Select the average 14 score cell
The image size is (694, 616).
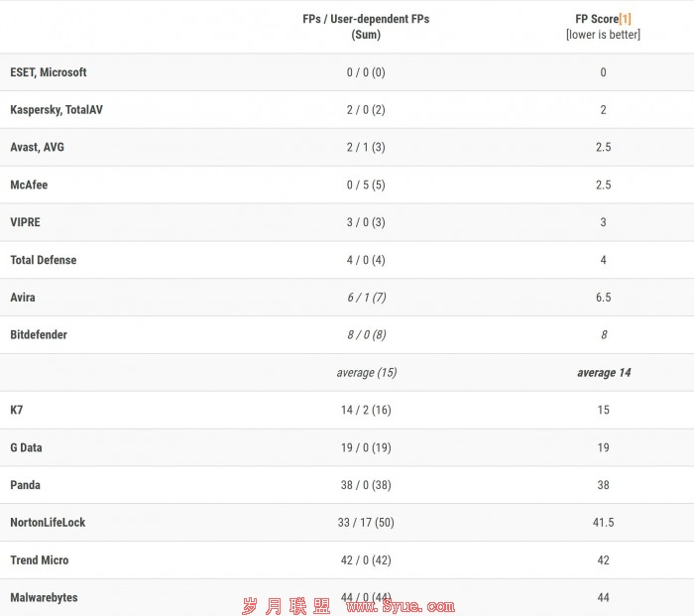pos(604,373)
